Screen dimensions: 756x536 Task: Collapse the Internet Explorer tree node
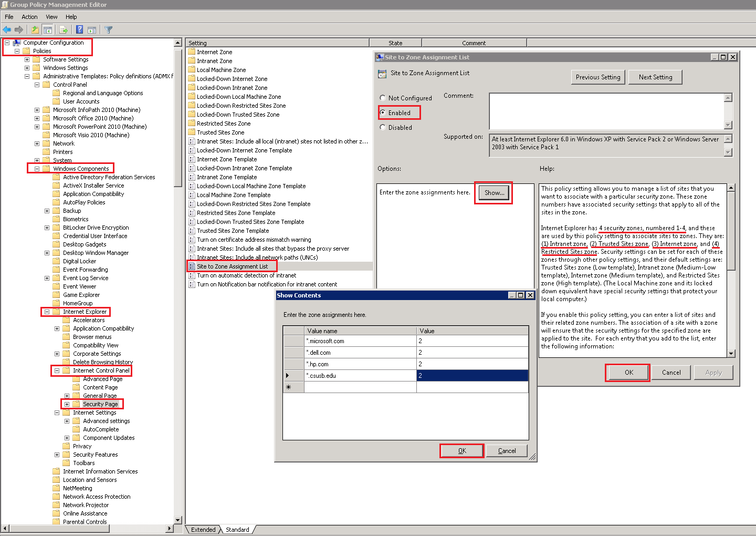click(47, 312)
